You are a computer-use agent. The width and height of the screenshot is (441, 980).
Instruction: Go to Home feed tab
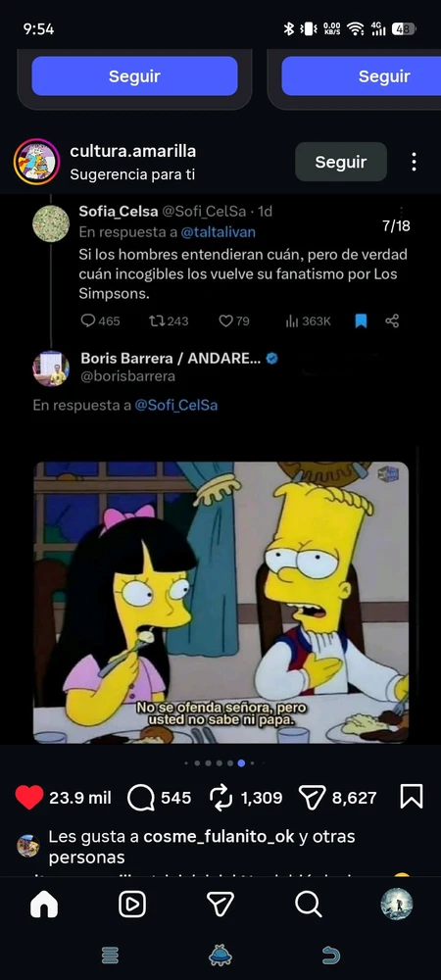point(44,904)
